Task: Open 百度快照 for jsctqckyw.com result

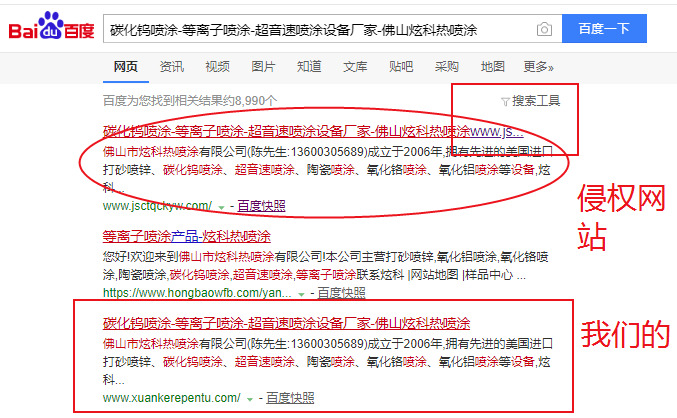Action: [x=261, y=206]
